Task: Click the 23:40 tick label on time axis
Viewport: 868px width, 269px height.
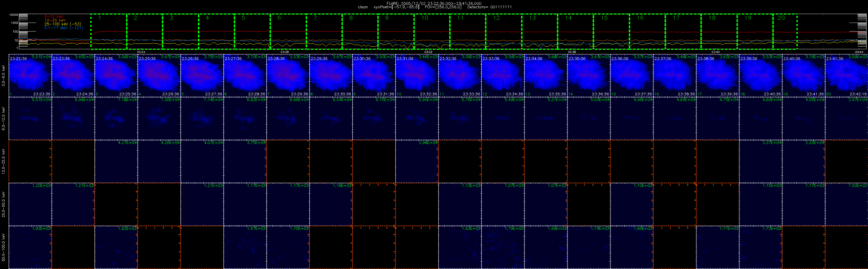Action: (715, 52)
